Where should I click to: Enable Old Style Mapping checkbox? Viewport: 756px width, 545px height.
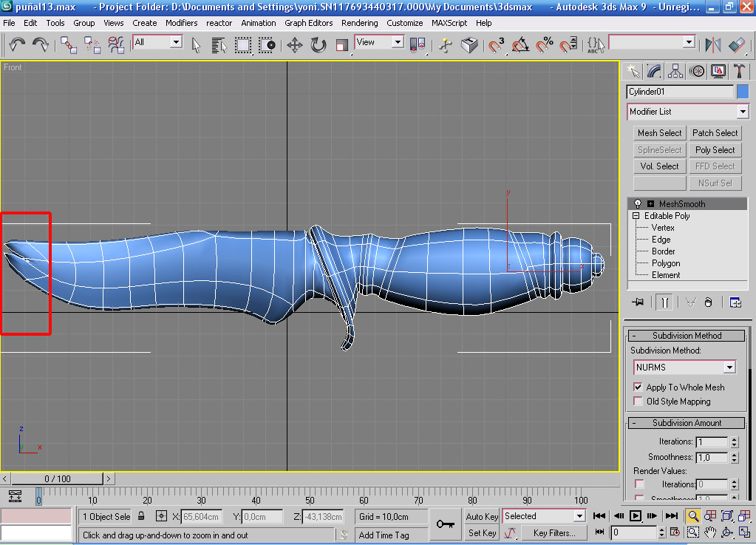tap(638, 402)
